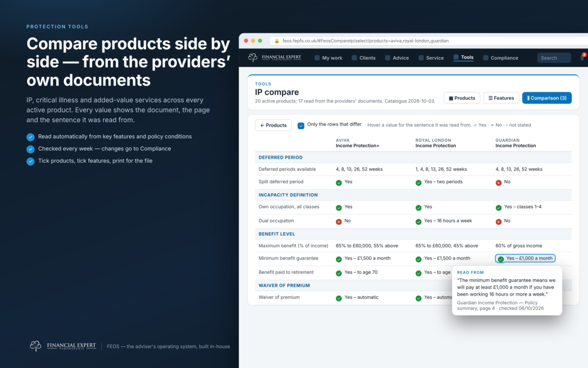Click the 'READ FROM' tooltip source citation

(x=500, y=305)
